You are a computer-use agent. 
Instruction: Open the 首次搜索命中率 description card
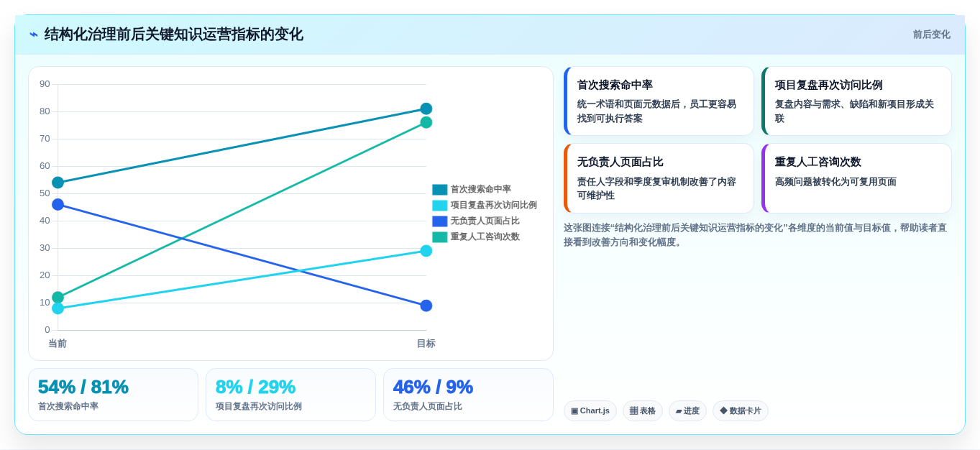click(659, 101)
